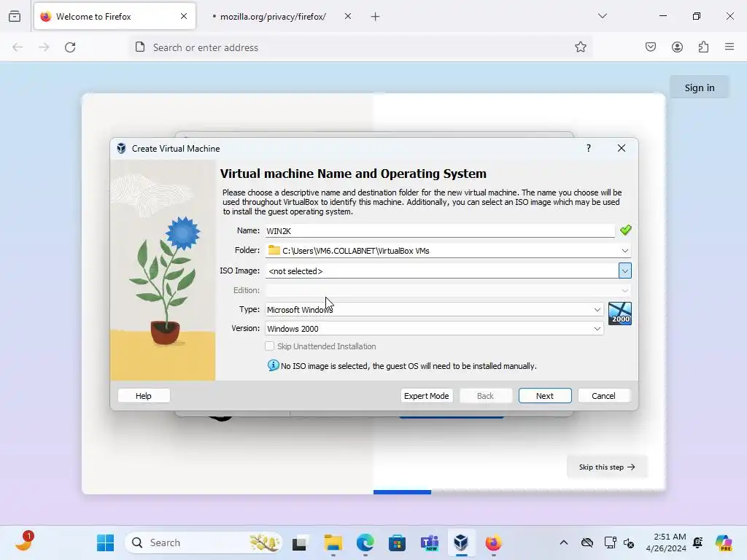Image resolution: width=747 pixels, height=560 pixels.
Task: Launch Microsoft Edge from the taskbar
Action: pos(365,542)
